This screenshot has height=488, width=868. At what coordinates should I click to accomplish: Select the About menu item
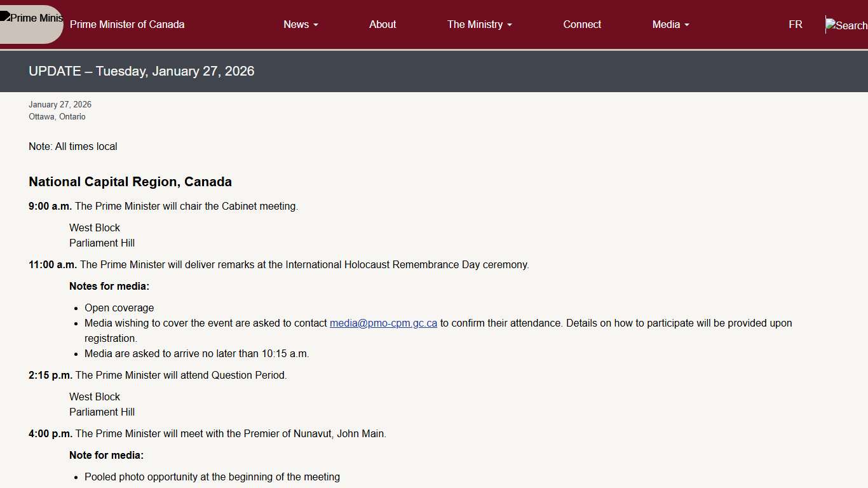pos(382,24)
